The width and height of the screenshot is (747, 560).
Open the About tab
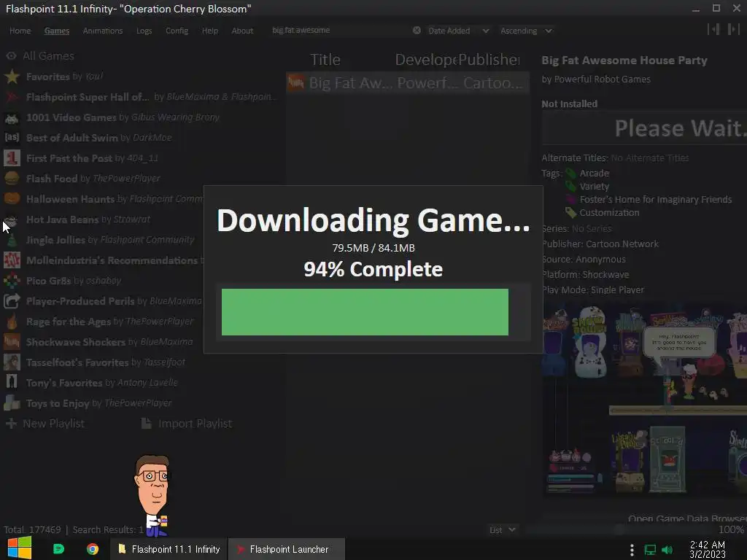(x=242, y=31)
